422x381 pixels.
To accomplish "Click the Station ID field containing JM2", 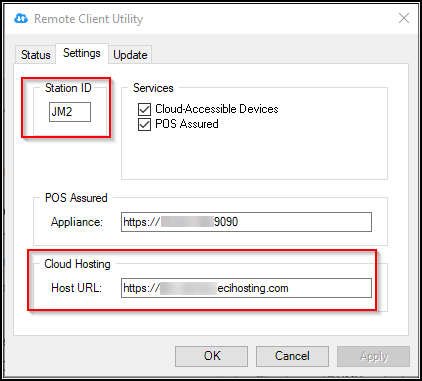I will click(x=70, y=112).
